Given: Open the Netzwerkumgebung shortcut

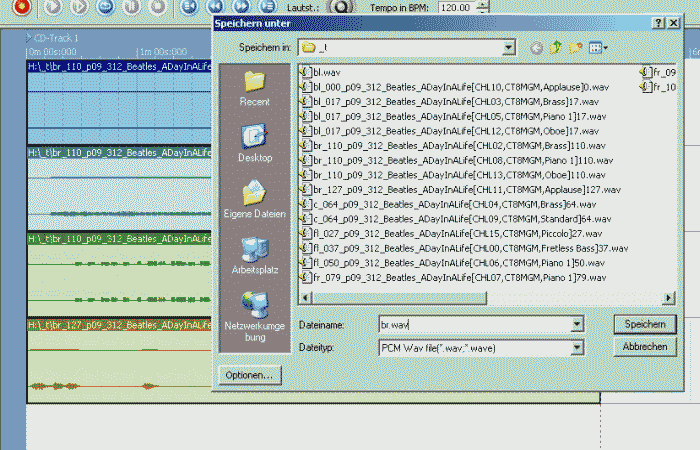Looking at the screenshot, I should pyautogui.click(x=254, y=314).
